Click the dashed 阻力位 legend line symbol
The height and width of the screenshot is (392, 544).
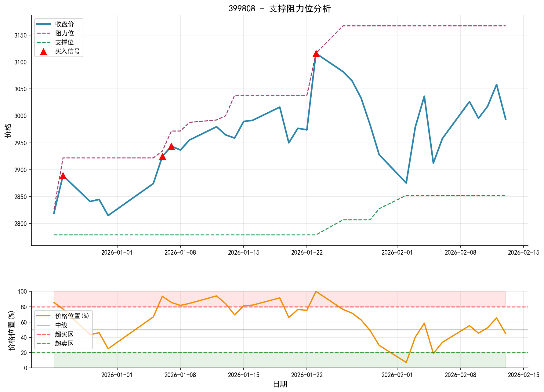[x=43, y=33]
